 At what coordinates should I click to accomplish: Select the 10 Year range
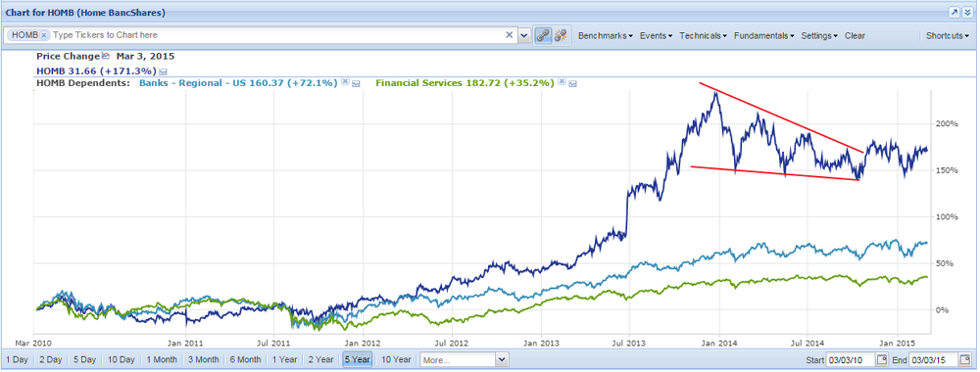(396, 359)
